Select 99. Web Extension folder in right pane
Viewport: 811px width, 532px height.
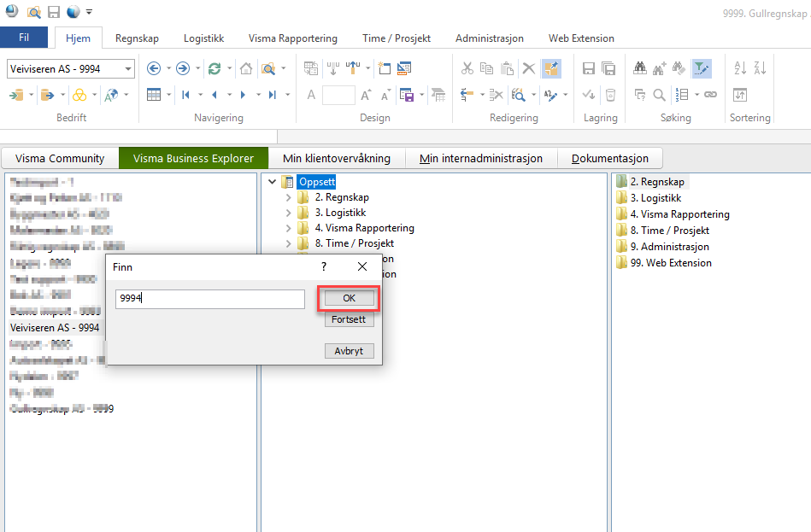670,263
